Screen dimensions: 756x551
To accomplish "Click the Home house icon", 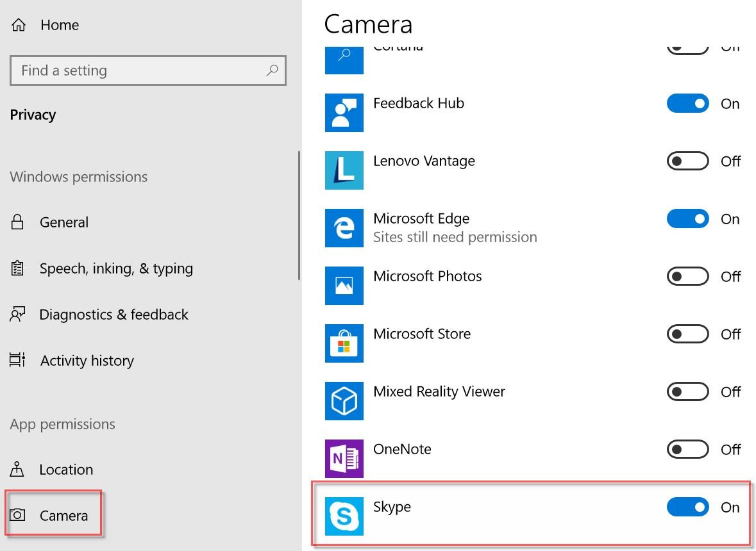I will pyautogui.click(x=19, y=24).
